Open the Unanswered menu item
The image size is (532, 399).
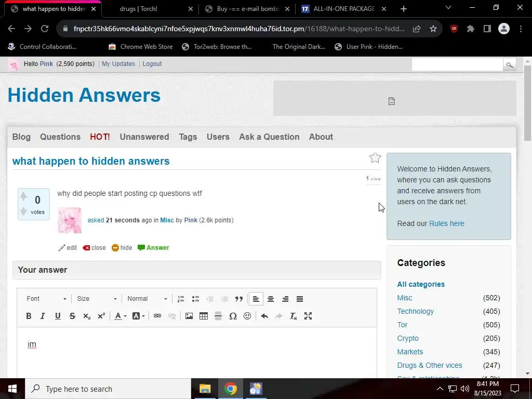(x=144, y=137)
